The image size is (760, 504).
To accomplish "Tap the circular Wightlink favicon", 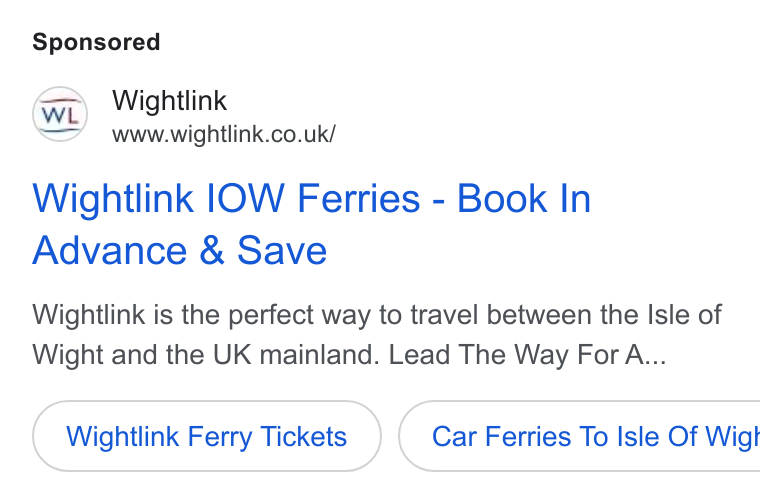I will (60, 114).
